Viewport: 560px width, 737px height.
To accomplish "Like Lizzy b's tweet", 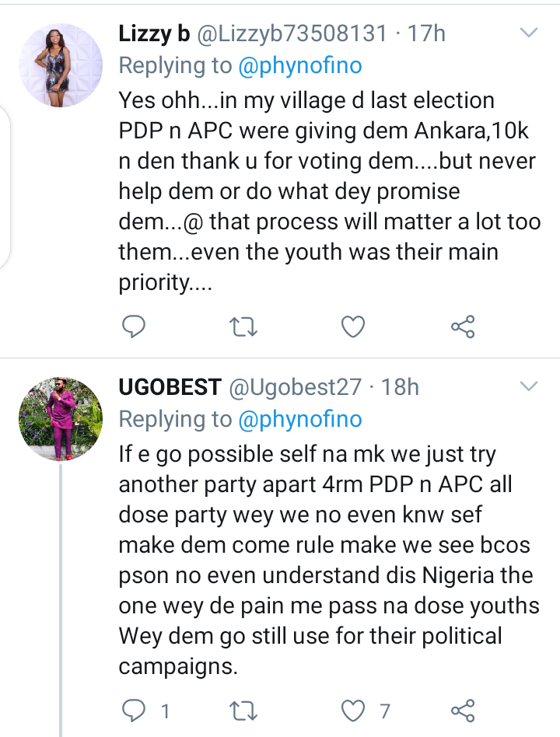I will pyautogui.click(x=354, y=328).
